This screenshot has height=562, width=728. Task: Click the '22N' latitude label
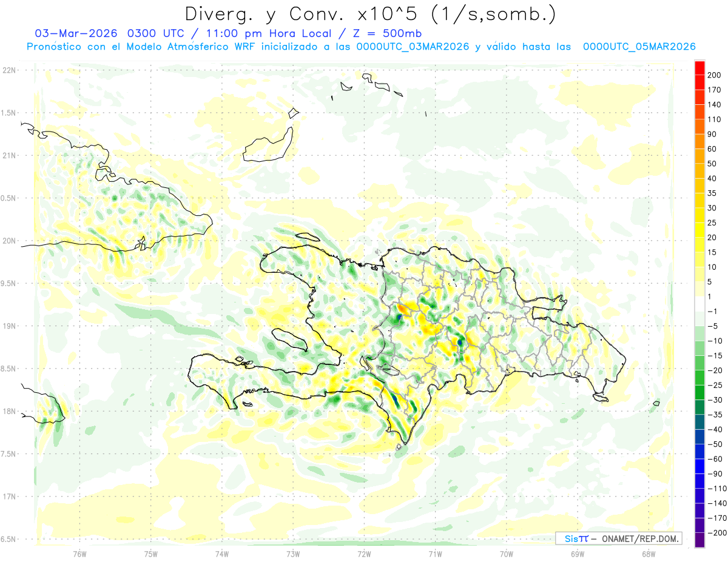pos(9,70)
